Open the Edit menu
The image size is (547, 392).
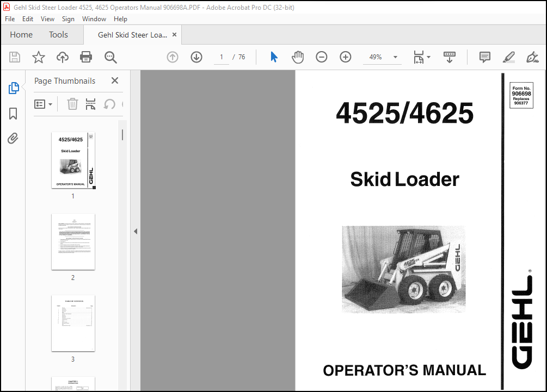[x=28, y=19]
